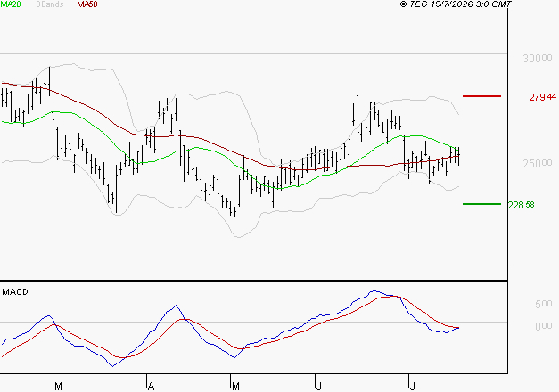The height and width of the screenshot is (392, 559).
Task: Click the 250.00 price axis label
Action: tap(538, 164)
